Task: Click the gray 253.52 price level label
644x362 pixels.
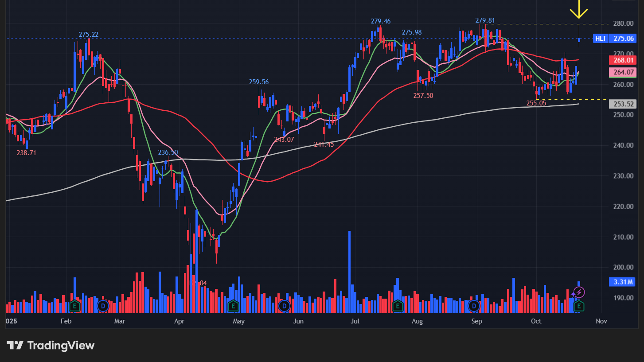Action: pos(622,104)
